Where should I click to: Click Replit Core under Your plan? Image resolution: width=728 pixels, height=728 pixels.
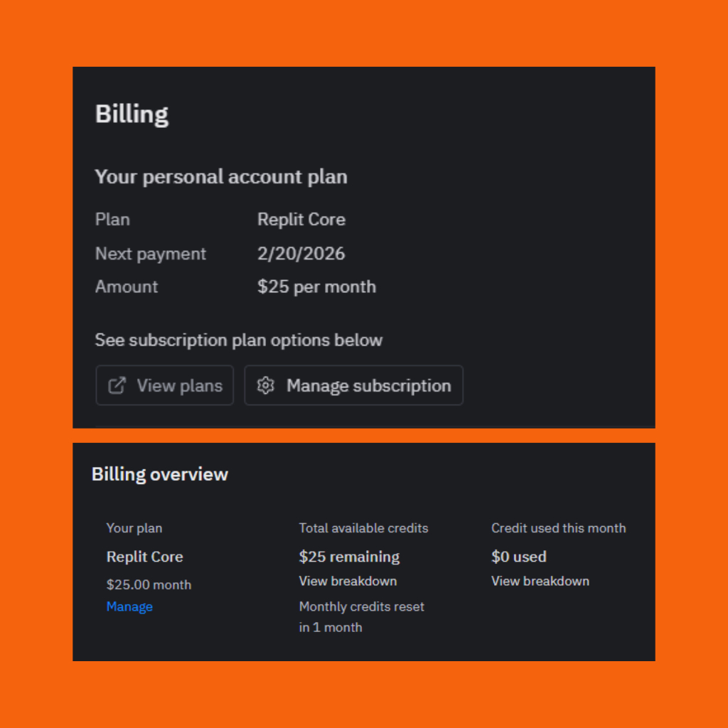144,557
